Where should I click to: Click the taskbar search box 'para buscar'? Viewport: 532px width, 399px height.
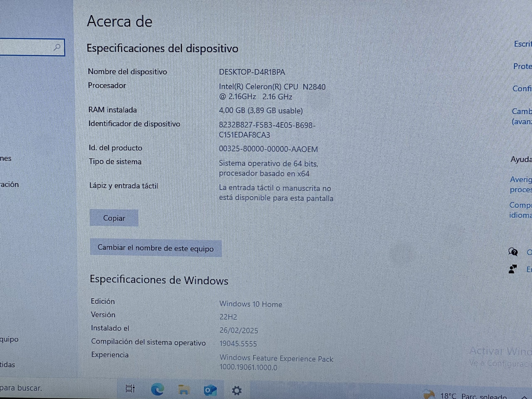(x=22, y=388)
